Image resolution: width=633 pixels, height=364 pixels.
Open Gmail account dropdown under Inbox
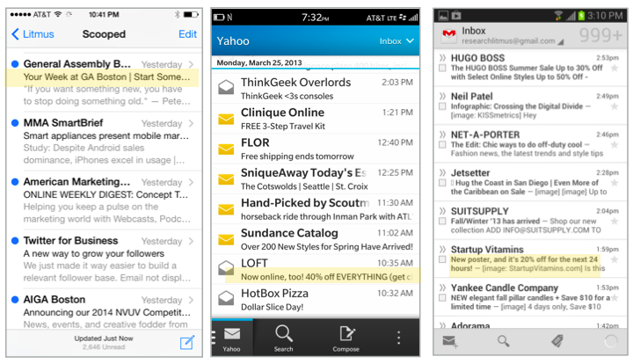tap(513, 41)
